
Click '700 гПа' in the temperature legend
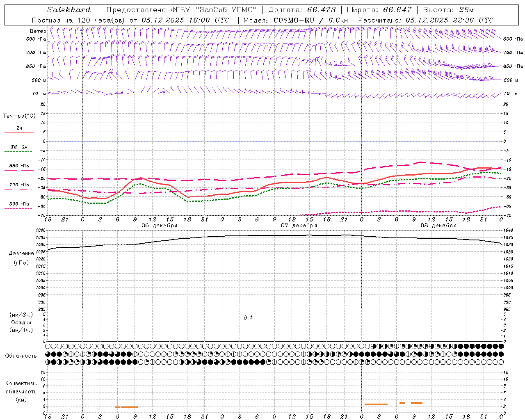[19, 185]
